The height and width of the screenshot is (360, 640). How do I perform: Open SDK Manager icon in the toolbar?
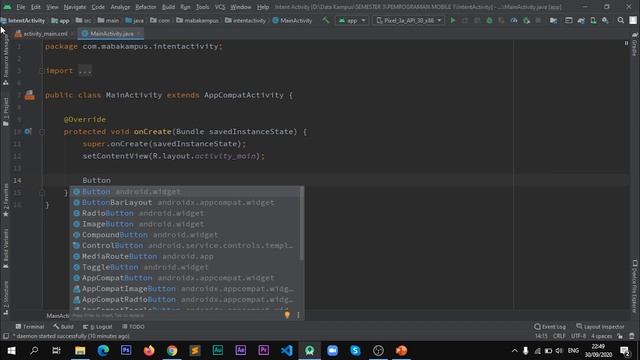[x=605, y=20]
